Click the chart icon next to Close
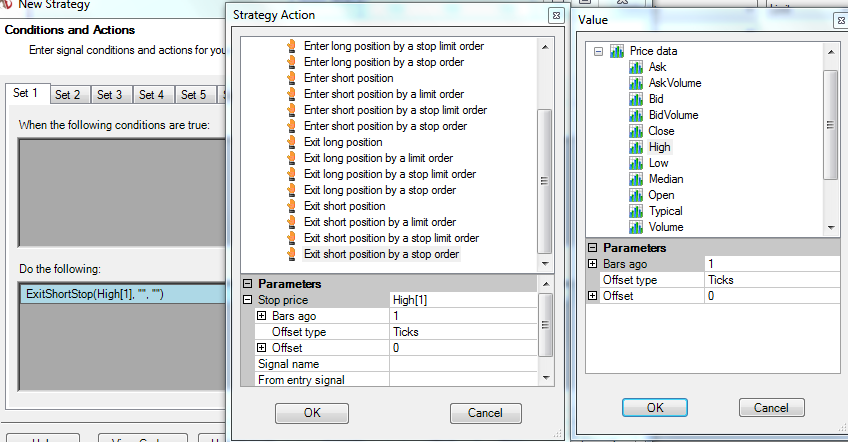Viewport: 848px width, 442px height. click(636, 131)
